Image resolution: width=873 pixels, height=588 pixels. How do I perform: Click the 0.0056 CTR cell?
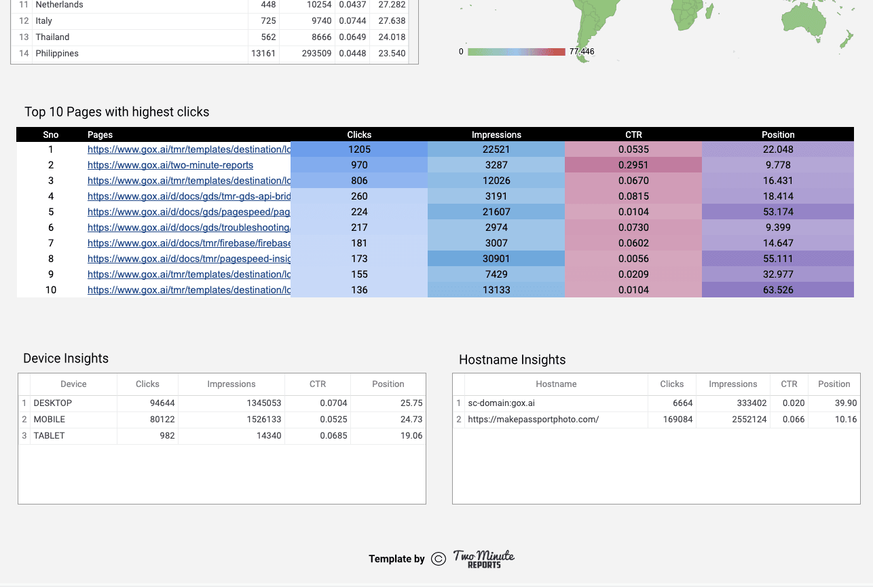[x=633, y=259]
